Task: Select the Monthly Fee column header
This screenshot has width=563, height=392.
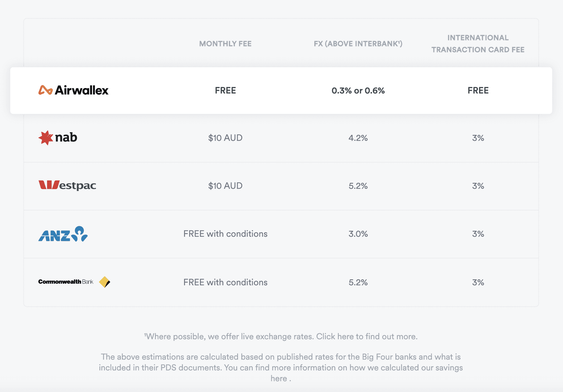Action: coord(225,44)
